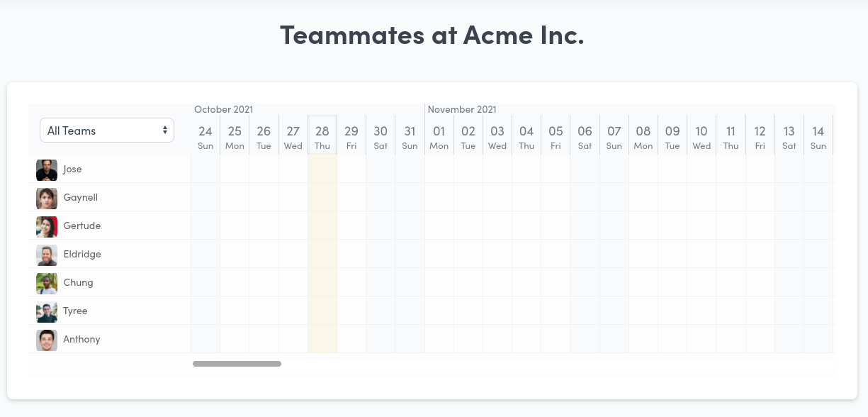This screenshot has height=417, width=868.
Task: Open the All Teams dropdown
Action: pos(107,130)
